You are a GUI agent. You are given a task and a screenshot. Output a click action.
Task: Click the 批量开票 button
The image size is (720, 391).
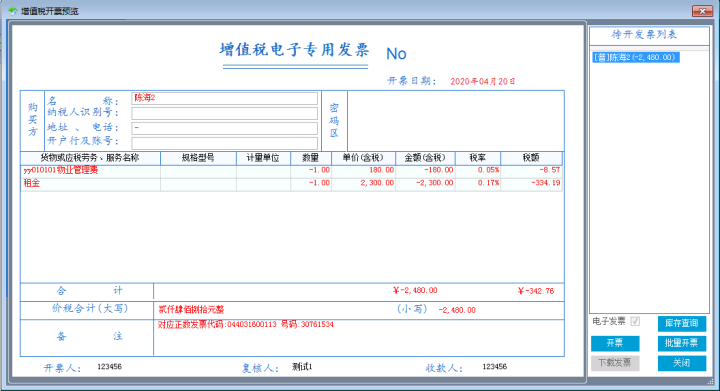(681, 343)
